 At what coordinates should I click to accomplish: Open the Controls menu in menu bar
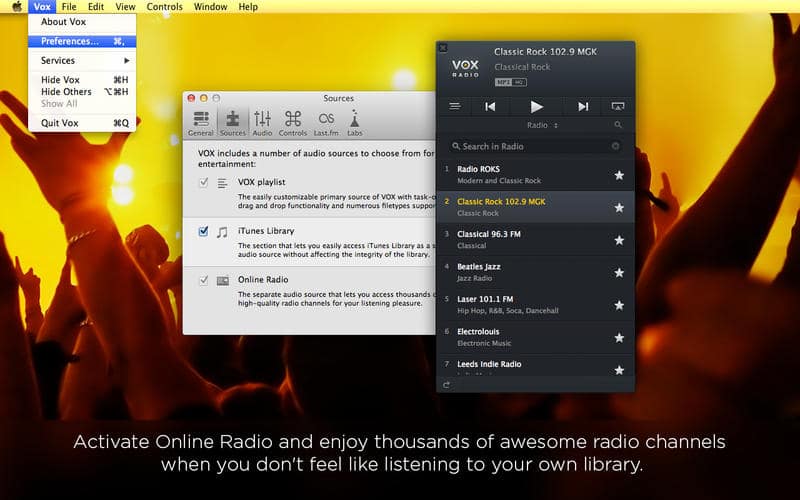pos(164,7)
